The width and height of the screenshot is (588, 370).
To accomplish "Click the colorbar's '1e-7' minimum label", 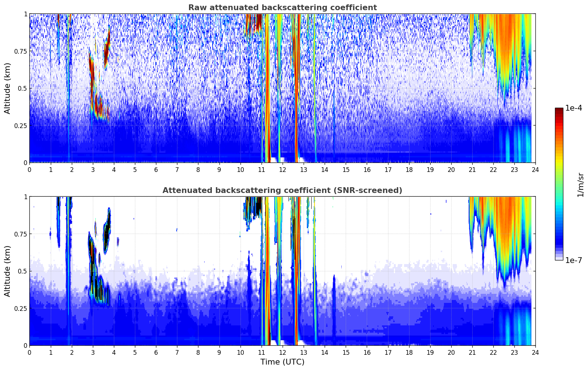I will point(573,260).
